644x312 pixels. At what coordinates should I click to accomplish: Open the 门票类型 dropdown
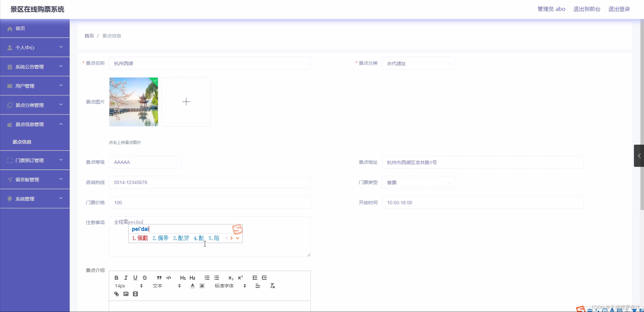pos(418,182)
